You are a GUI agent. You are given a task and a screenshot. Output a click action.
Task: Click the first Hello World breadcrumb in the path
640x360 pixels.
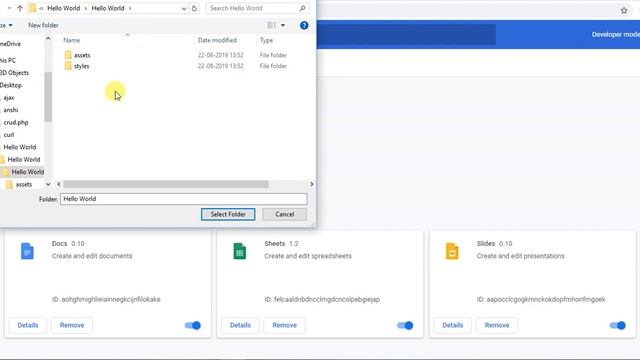coord(63,8)
